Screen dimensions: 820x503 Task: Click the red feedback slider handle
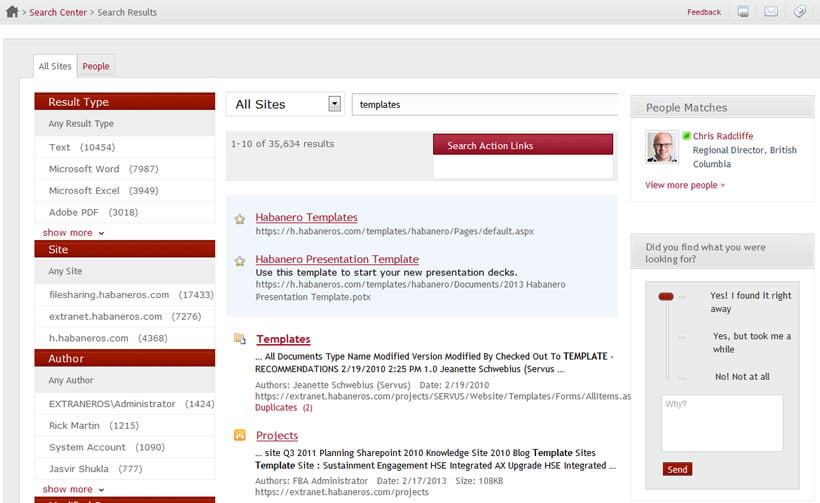pyautogui.click(x=666, y=296)
